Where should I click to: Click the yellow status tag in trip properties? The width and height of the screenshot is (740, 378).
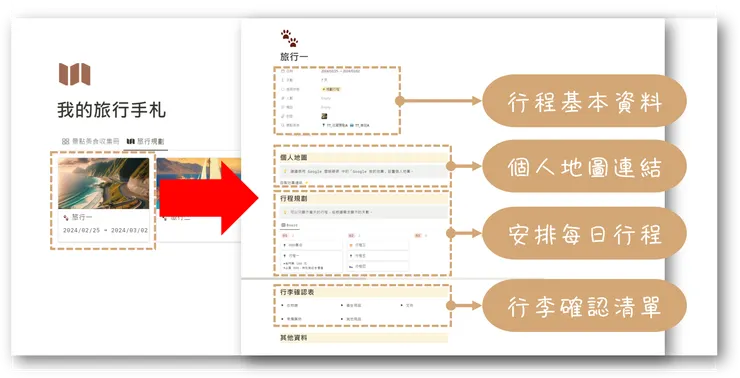click(x=331, y=89)
